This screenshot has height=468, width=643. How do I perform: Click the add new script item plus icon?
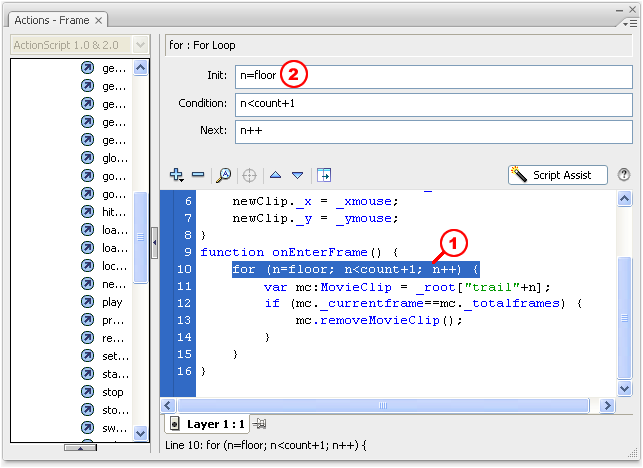pos(177,175)
